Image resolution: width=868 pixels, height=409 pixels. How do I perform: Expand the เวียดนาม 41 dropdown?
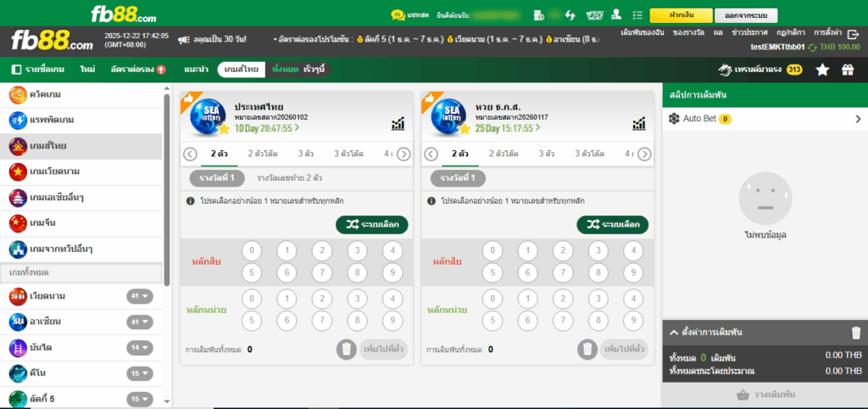[140, 296]
